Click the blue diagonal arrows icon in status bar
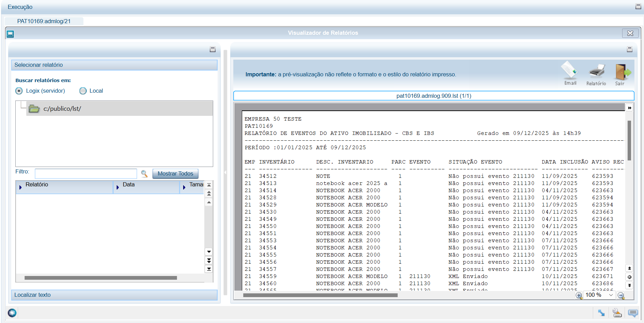 (601, 313)
